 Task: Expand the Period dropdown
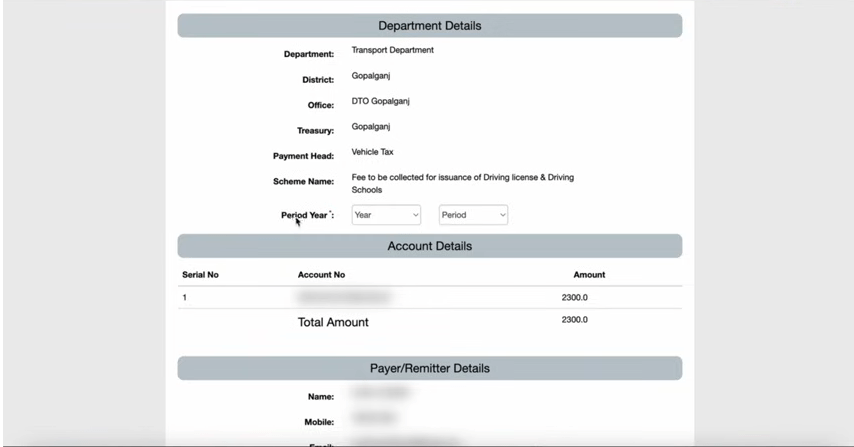pyautogui.click(x=473, y=215)
